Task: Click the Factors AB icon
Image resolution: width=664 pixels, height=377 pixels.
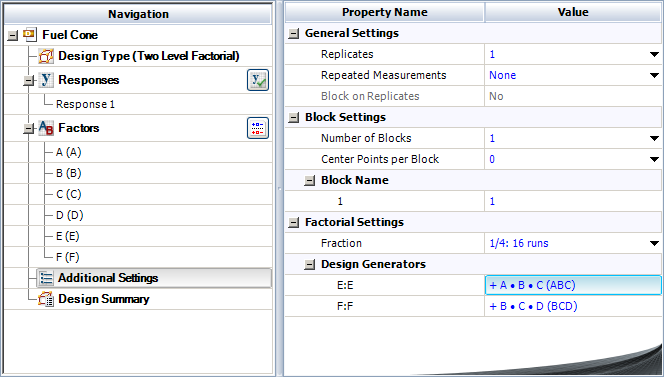Action: pos(46,128)
